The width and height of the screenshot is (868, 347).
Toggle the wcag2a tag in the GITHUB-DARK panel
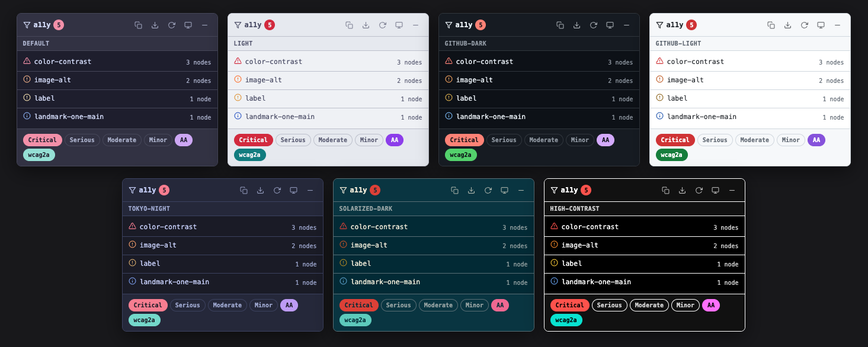[461, 155]
